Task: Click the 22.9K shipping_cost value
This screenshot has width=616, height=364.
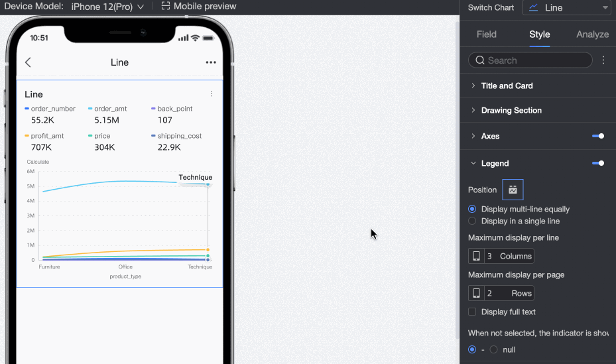Action: tap(169, 147)
